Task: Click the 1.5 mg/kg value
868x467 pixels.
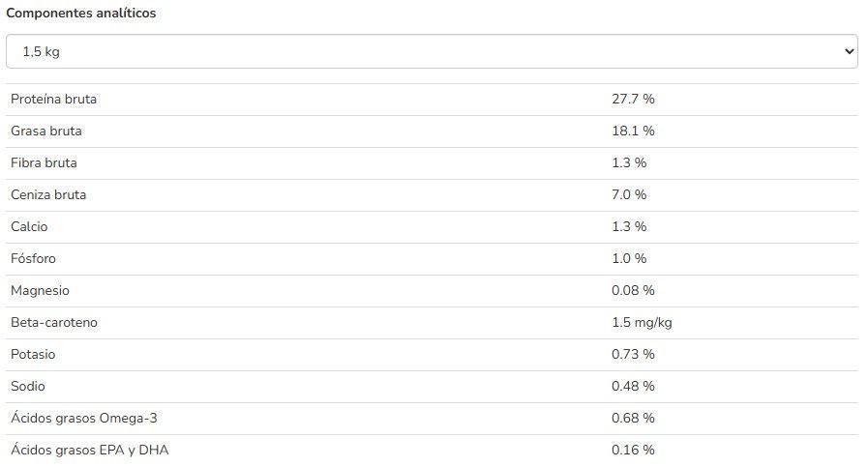Action: point(642,323)
